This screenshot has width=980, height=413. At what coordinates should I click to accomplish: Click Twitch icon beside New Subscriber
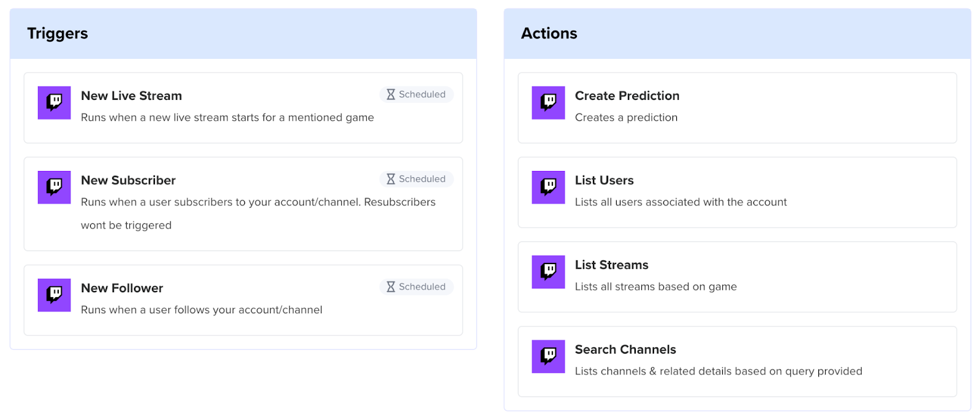pyautogui.click(x=55, y=187)
